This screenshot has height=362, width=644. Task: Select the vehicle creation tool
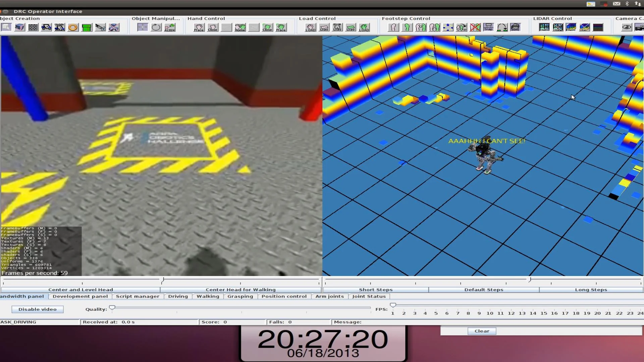[x=46, y=27]
